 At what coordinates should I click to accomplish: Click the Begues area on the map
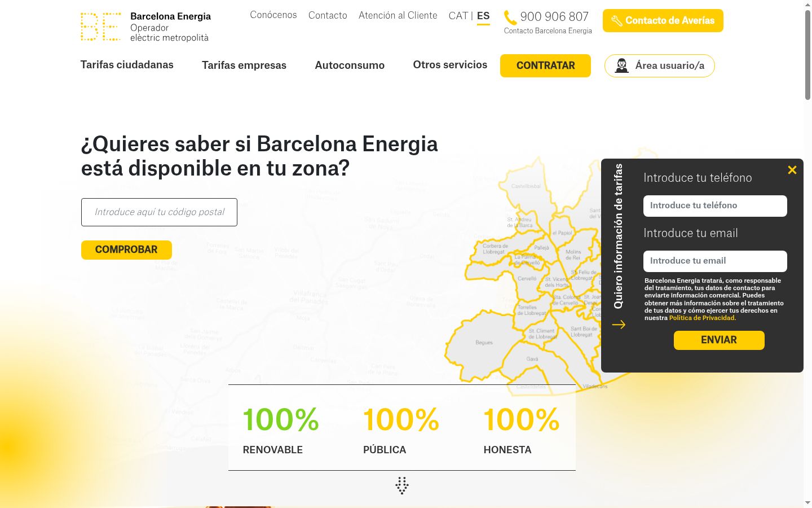[x=484, y=343]
